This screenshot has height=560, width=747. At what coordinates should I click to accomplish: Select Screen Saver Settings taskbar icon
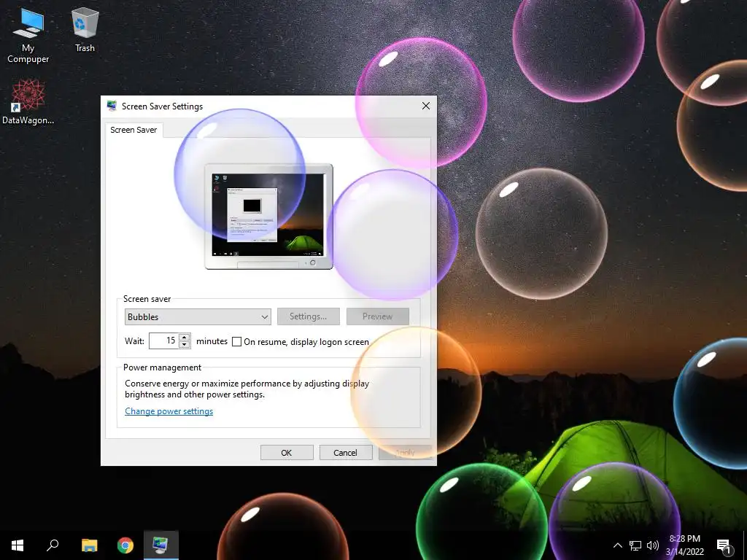point(160,545)
